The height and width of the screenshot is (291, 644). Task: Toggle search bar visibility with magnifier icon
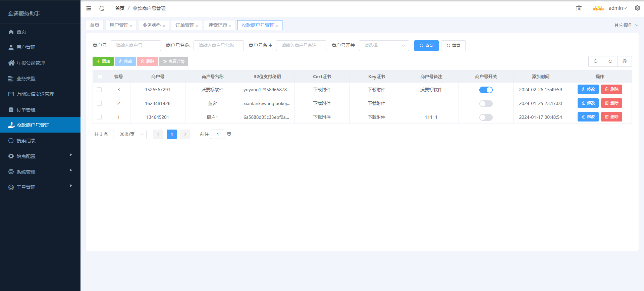596,61
